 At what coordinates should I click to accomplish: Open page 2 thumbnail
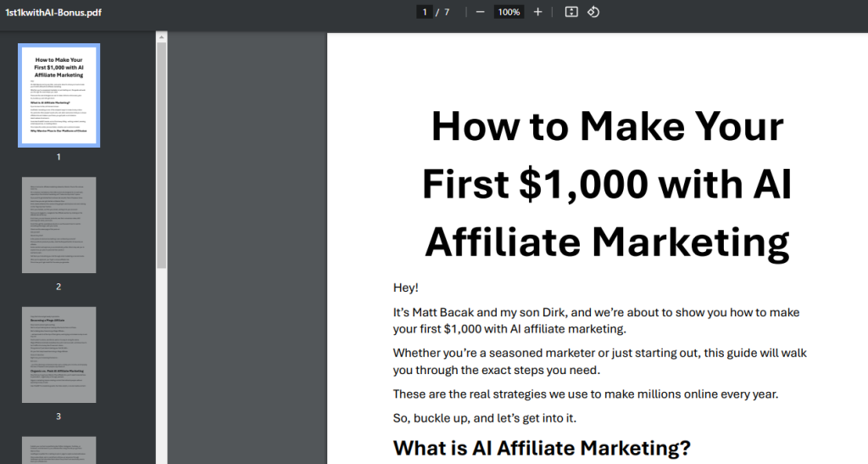(58, 225)
